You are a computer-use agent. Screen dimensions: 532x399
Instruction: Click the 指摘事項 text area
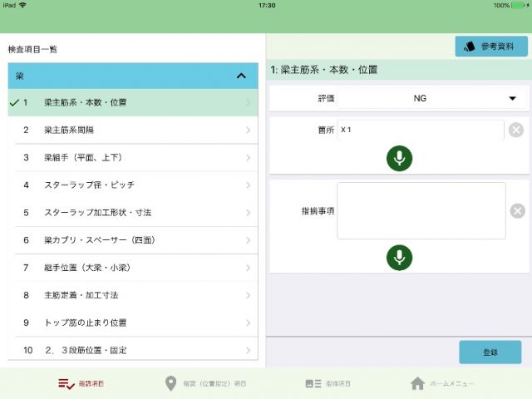coord(421,211)
